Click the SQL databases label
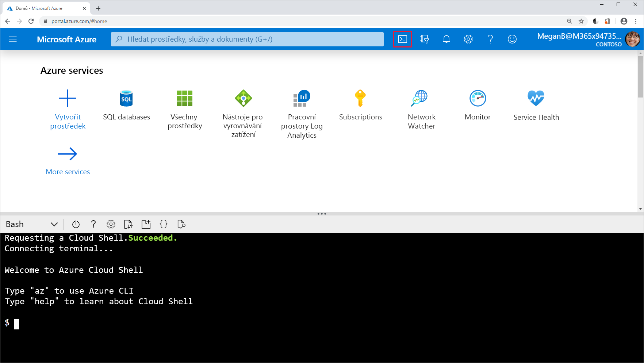This screenshot has width=644, height=363. coord(126,117)
